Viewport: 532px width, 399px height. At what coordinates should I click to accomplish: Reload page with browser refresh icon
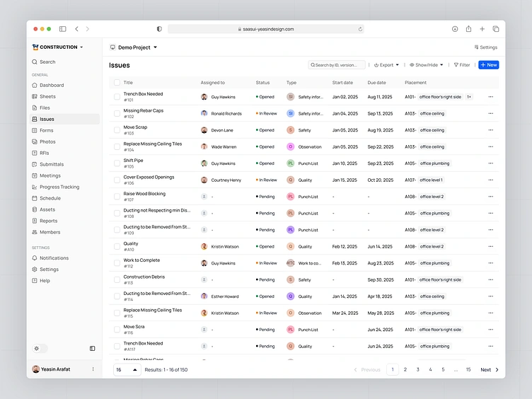click(x=360, y=29)
